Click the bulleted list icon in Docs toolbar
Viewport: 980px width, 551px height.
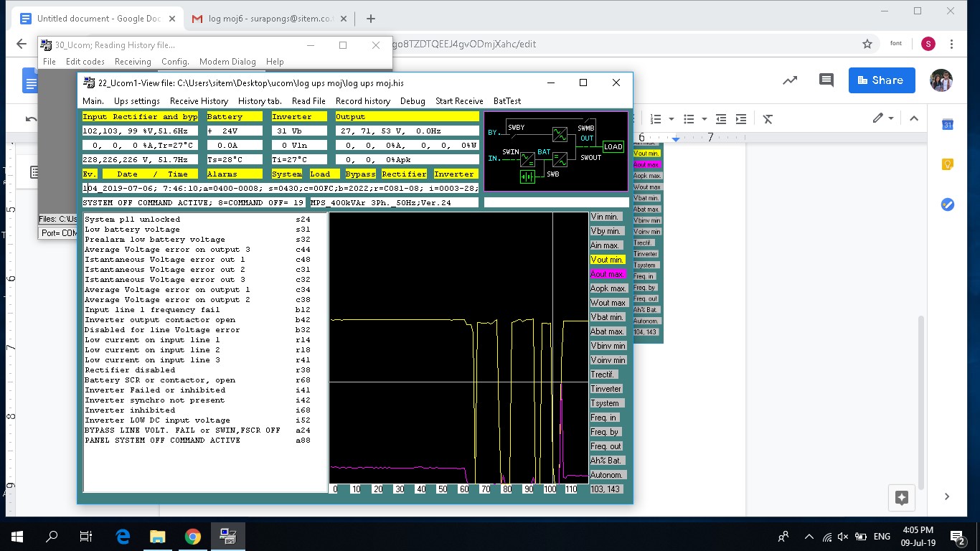[x=689, y=118]
